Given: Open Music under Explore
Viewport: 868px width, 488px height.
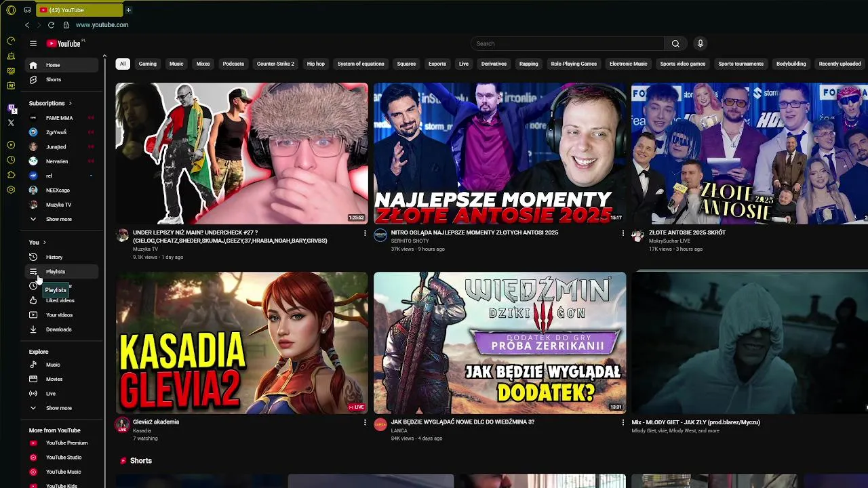Looking at the screenshot, I should 62,365.
